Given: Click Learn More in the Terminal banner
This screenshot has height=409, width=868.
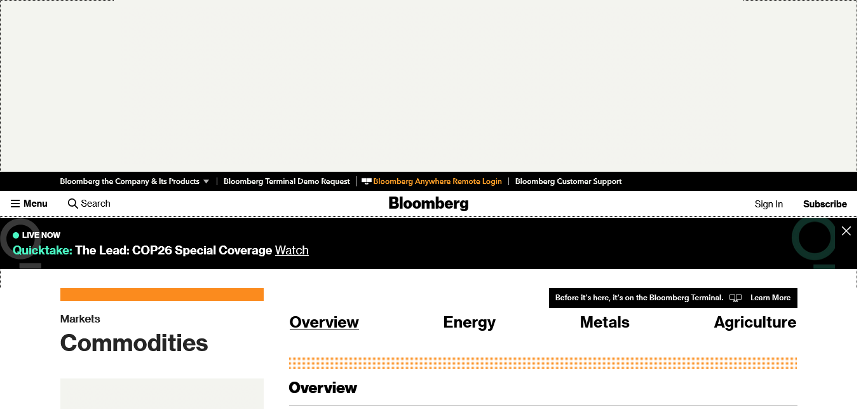Looking at the screenshot, I should click(x=770, y=298).
